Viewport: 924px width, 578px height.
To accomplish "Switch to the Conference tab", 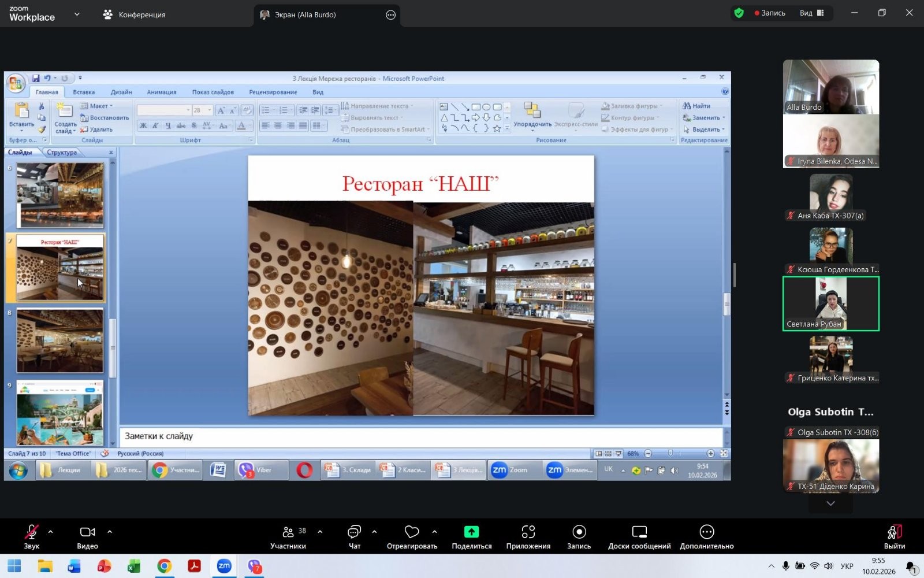I will [x=135, y=14].
